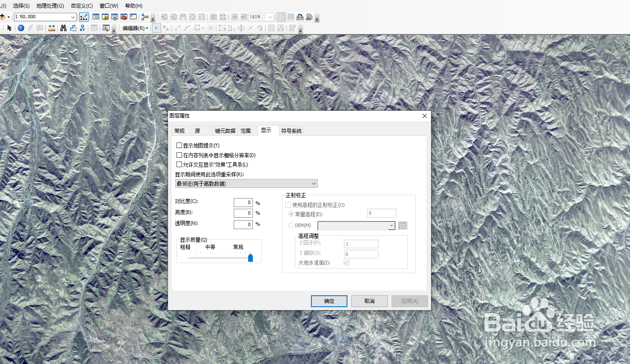Screen dimensions: 630x364
Task: Select the Identify tool
Action: [x=21, y=28]
